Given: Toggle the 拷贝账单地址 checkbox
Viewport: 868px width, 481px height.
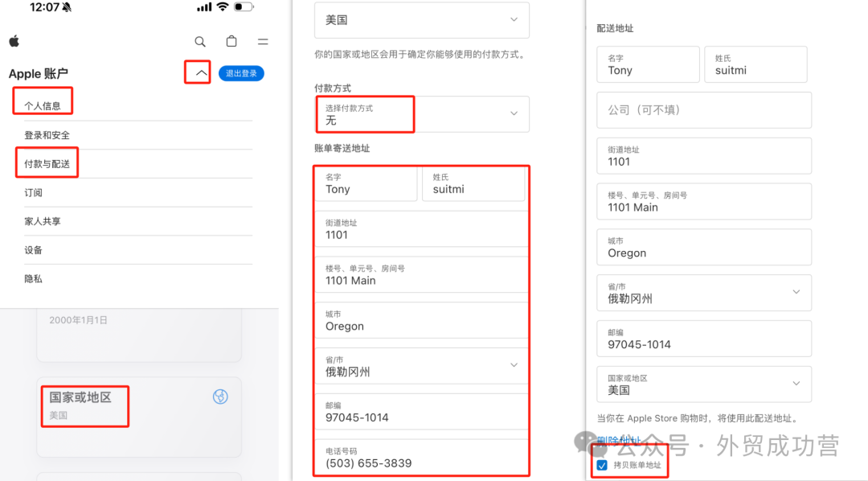Looking at the screenshot, I should [x=602, y=465].
